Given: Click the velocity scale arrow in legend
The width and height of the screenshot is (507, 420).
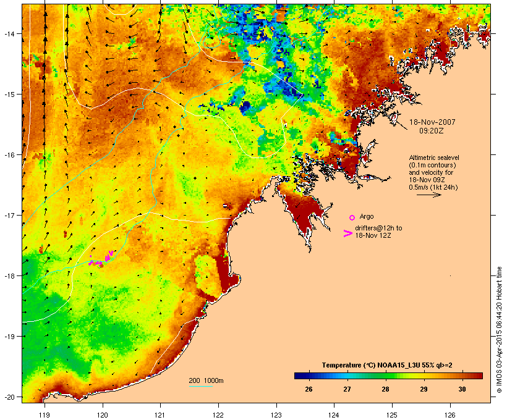Looking at the screenshot, I should [429, 195].
